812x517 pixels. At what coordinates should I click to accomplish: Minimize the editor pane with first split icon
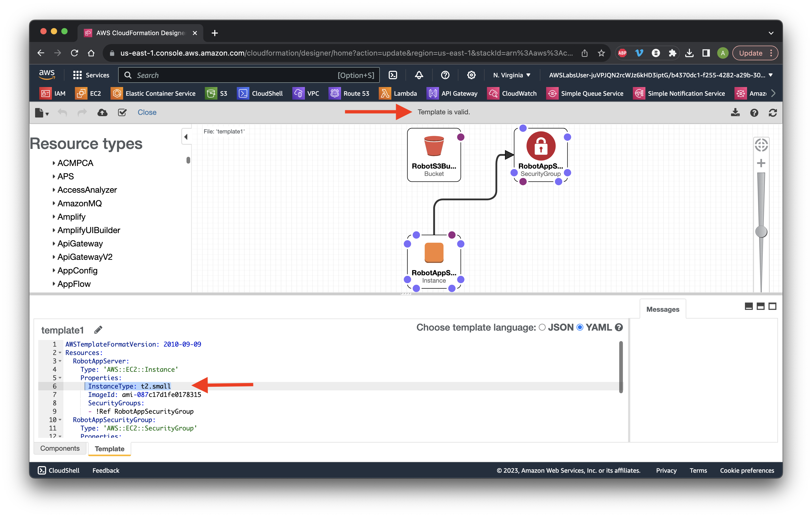pyautogui.click(x=749, y=306)
